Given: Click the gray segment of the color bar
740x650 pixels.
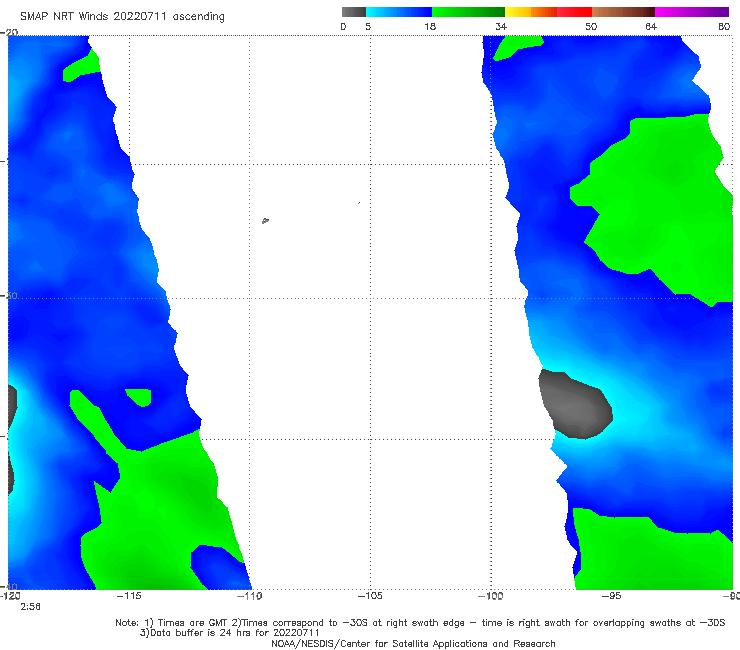Looking at the screenshot, I should pos(353,12).
